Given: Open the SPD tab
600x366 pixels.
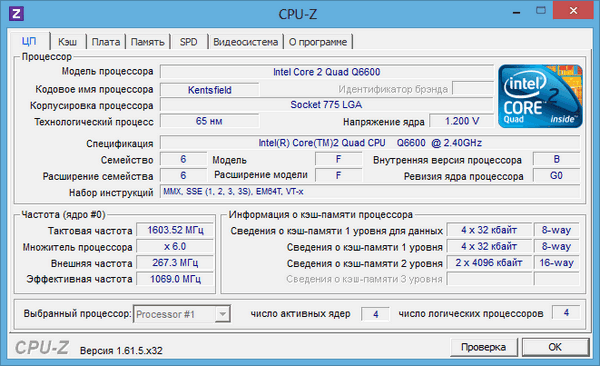Looking at the screenshot, I should tap(189, 42).
